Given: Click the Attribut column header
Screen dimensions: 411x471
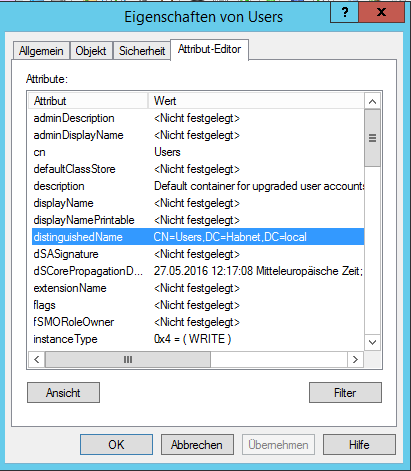Looking at the screenshot, I should pos(88,101).
